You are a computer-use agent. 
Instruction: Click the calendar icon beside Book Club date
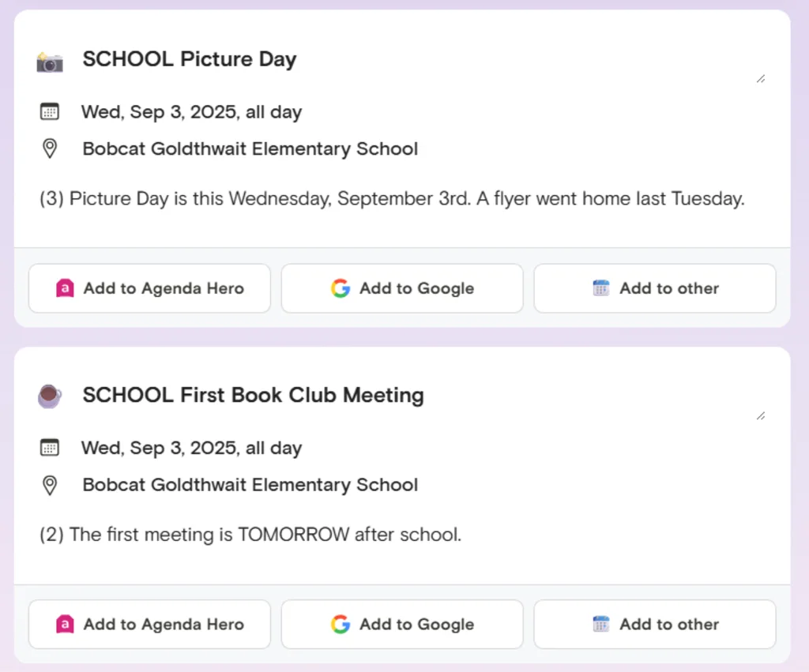(x=50, y=448)
